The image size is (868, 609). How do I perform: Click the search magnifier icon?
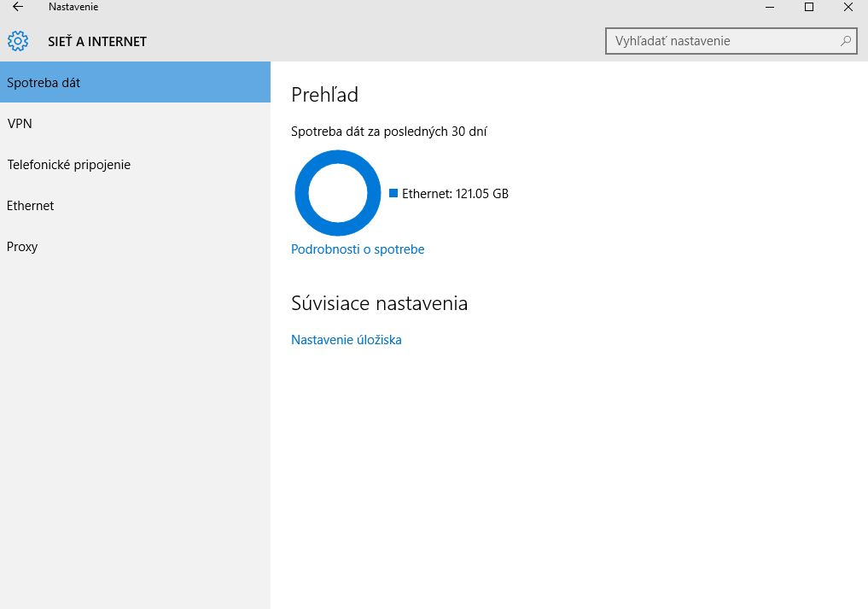[845, 40]
